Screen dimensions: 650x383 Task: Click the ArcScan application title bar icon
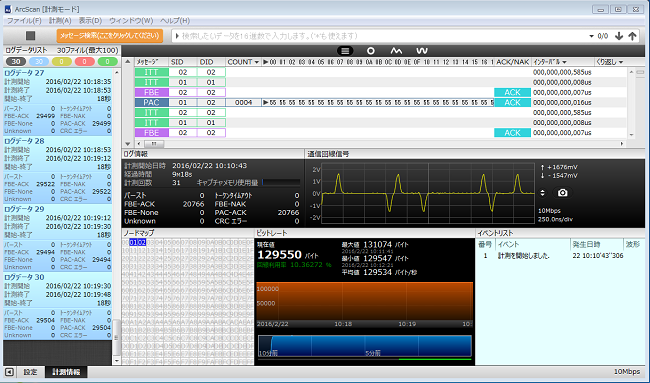[8, 9]
